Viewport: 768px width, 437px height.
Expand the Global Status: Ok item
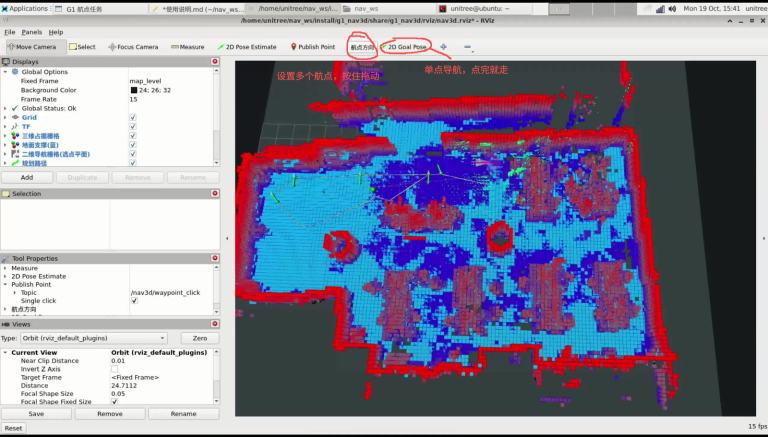[x=5, y=108]
